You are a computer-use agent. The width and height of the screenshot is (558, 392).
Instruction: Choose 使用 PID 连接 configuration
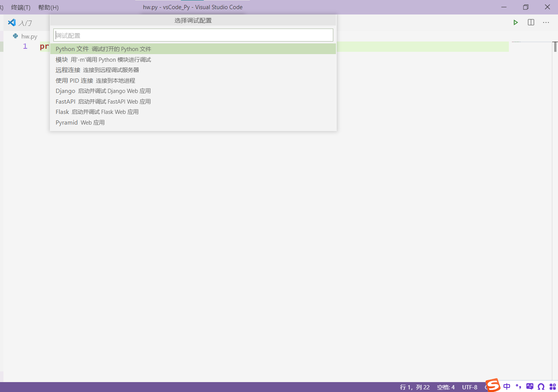point(193,80)
